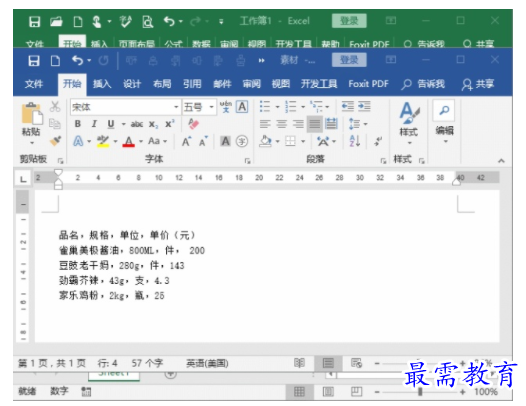Click the Character border icon

[242, 107]
